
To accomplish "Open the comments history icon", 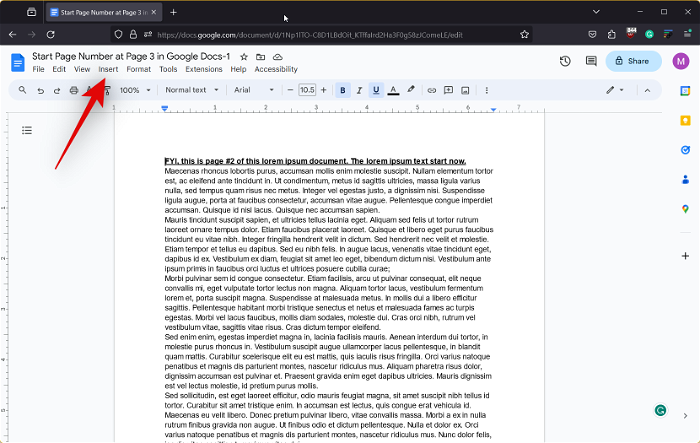I will coord(591,61).
